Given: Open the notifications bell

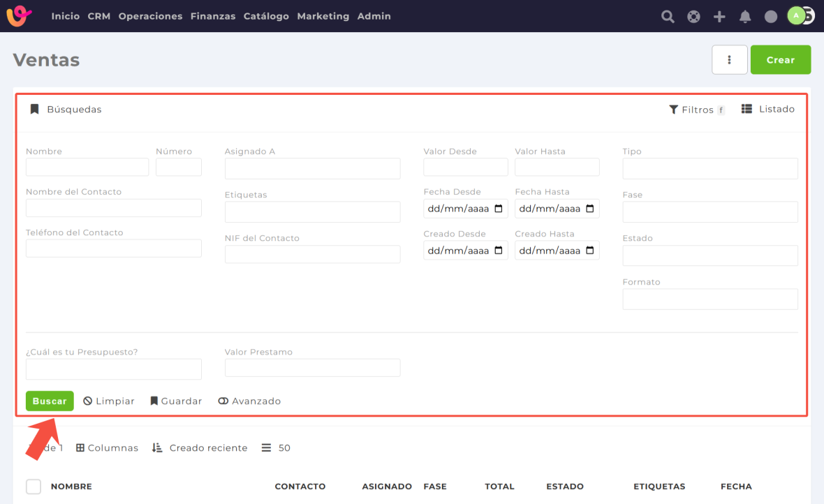Looking at the screenshot, I should click(x=745, y=17).
